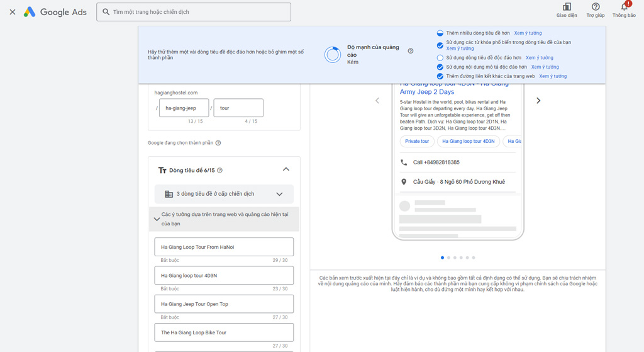Viewport: 644px width, 352px height.
Task: Edit headline 'Ha Giang loop tour 4D3N'
Action: click(x=224, y=276)
